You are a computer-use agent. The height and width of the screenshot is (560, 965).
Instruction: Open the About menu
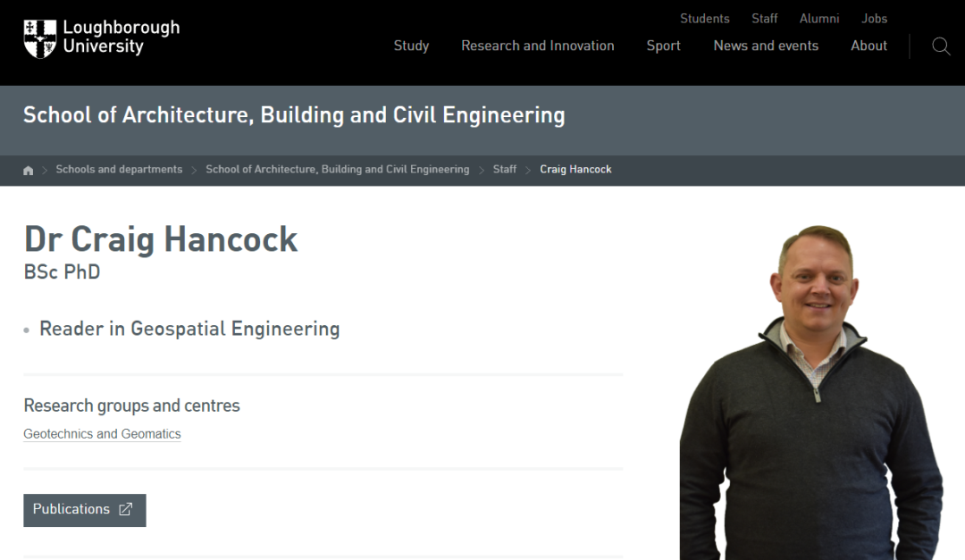pyautogui.click(x=868, y=46)
